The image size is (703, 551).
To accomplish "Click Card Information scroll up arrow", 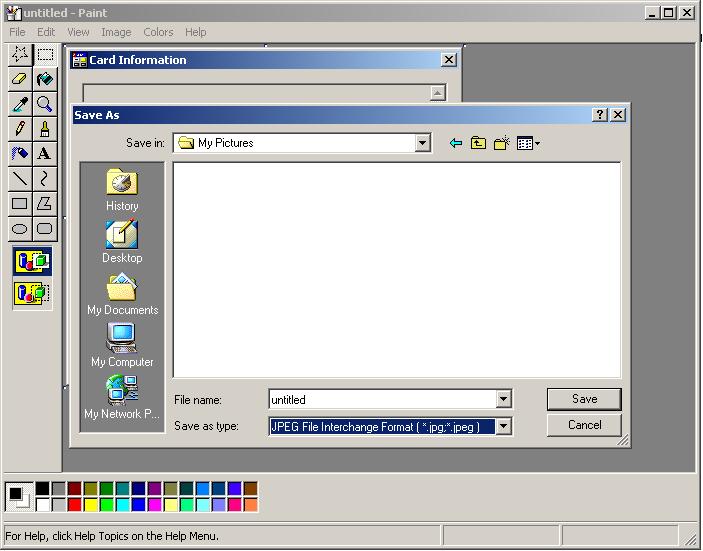I will (x=438, y=93).
